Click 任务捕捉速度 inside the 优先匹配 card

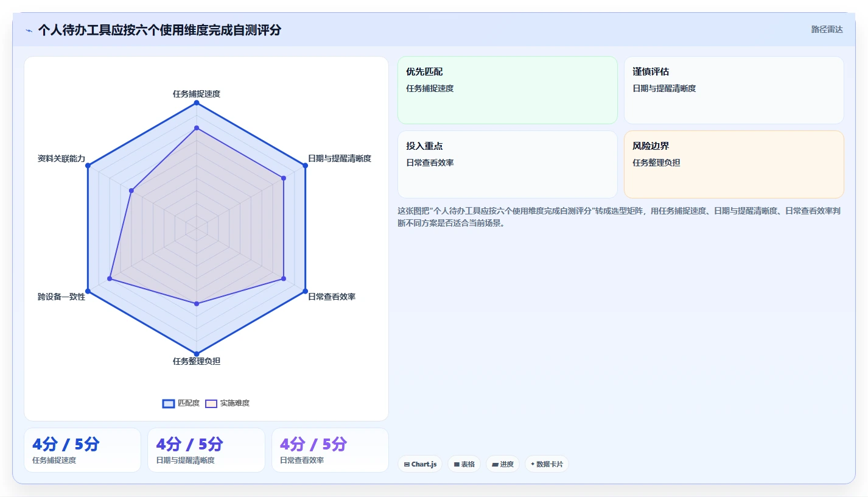(x=430, y=88)
